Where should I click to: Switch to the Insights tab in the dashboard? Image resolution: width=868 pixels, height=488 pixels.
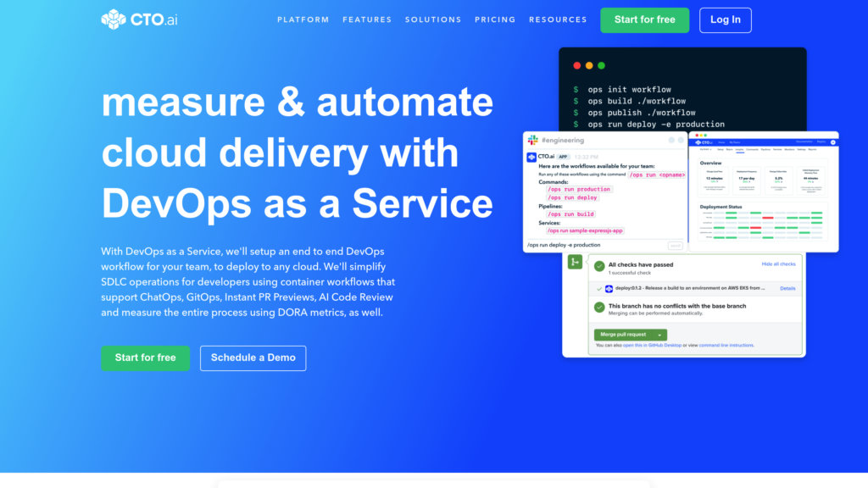point(739,149)
